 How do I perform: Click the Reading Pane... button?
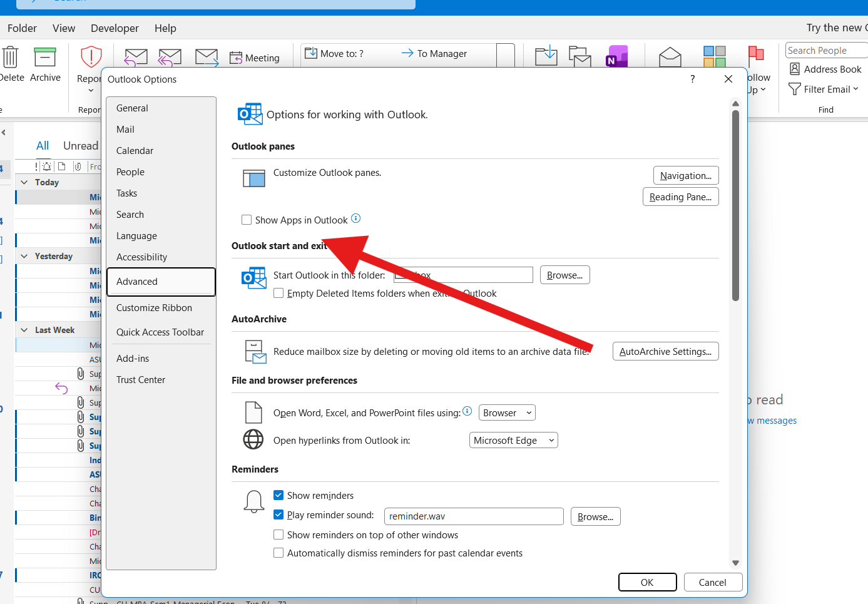pyautogui.click(x=680, y=197)
